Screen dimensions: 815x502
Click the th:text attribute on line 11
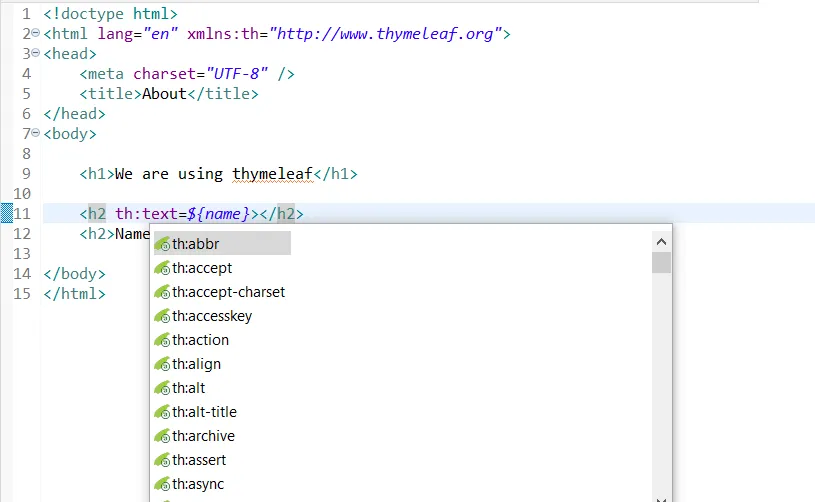pos(146,214)
